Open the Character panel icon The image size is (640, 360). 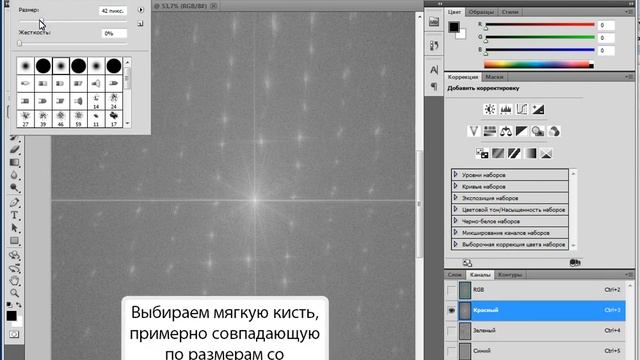[x=434, y=70]
